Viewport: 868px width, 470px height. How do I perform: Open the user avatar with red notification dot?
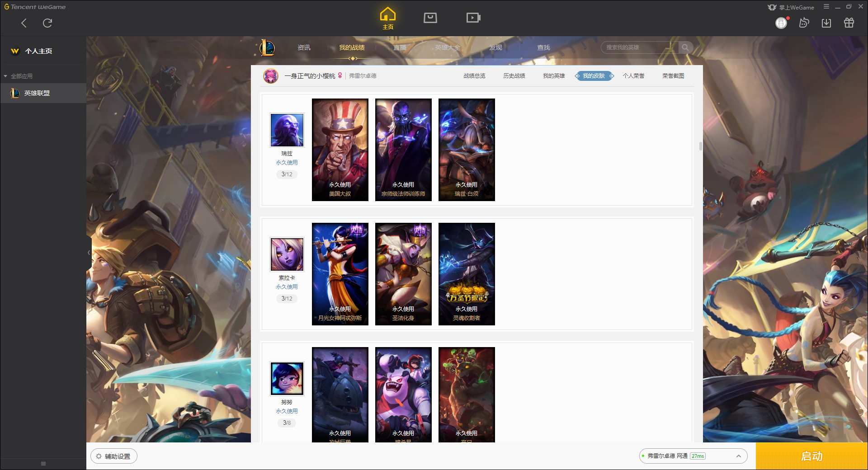point(782,23)
